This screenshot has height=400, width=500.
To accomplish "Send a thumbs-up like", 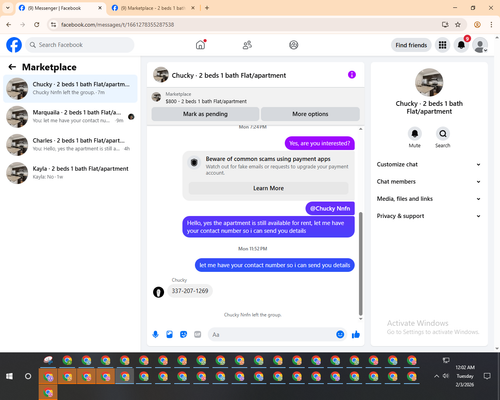I will (356, 334).
